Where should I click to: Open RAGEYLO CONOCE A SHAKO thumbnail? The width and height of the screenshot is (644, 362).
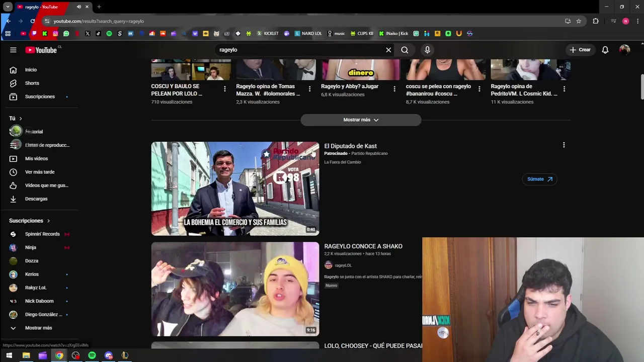(235, 289)
